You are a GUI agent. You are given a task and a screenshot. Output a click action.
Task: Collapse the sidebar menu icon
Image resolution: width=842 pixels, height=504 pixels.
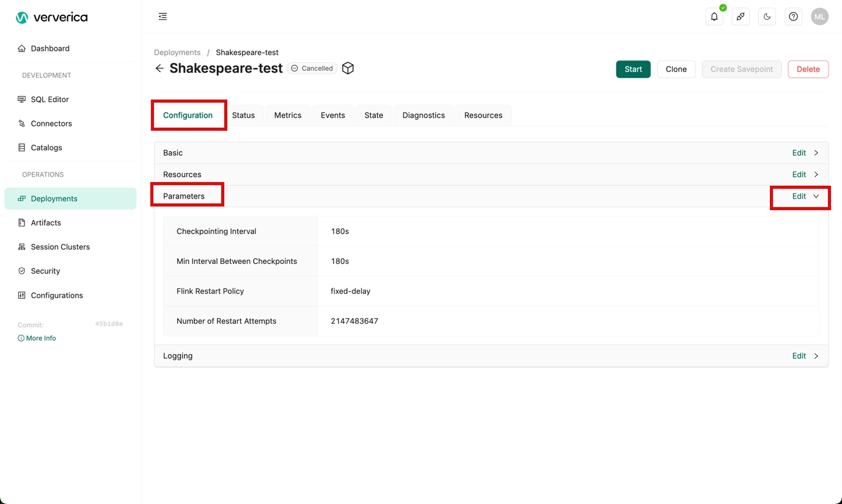(x=163, y=16)
